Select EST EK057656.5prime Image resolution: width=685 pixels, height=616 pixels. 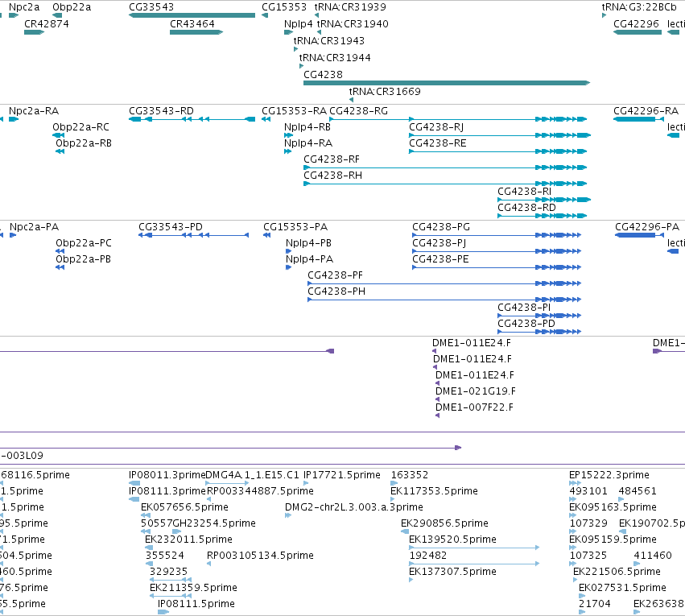[x=146, y=515]
